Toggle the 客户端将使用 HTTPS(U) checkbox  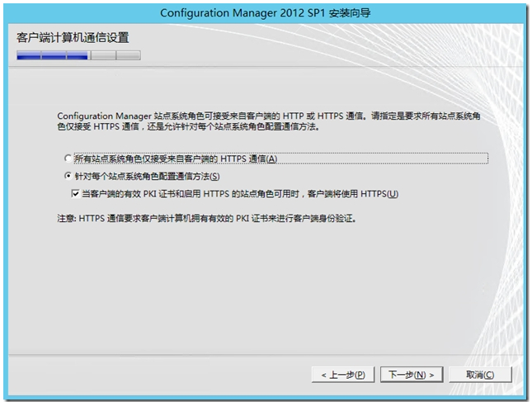(x=76, y=194)
